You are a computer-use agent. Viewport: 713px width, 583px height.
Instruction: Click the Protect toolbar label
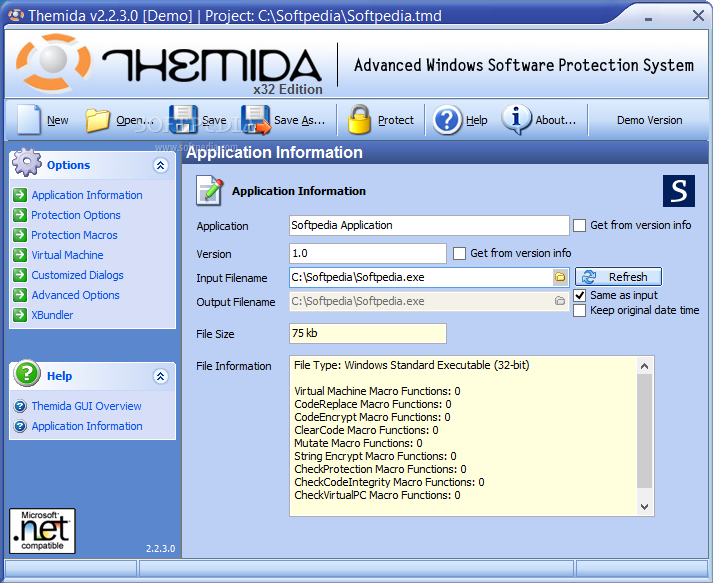(396, 120)
